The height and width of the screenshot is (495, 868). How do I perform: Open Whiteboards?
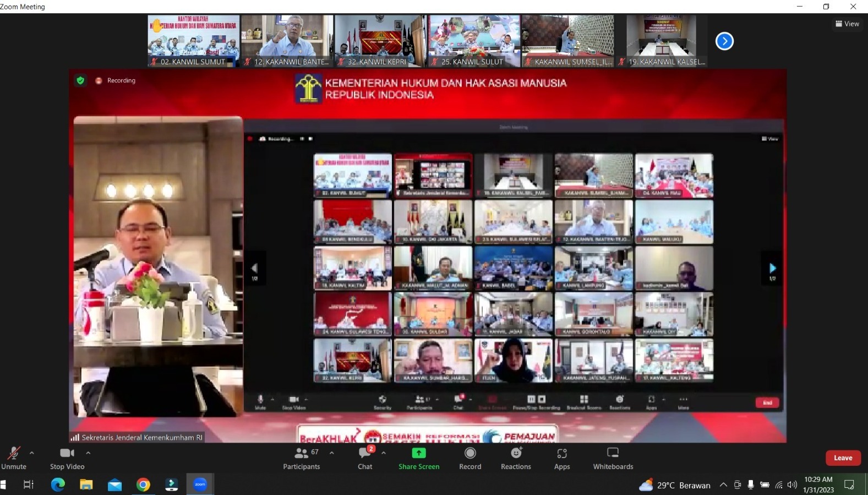[x=613, y=458]
